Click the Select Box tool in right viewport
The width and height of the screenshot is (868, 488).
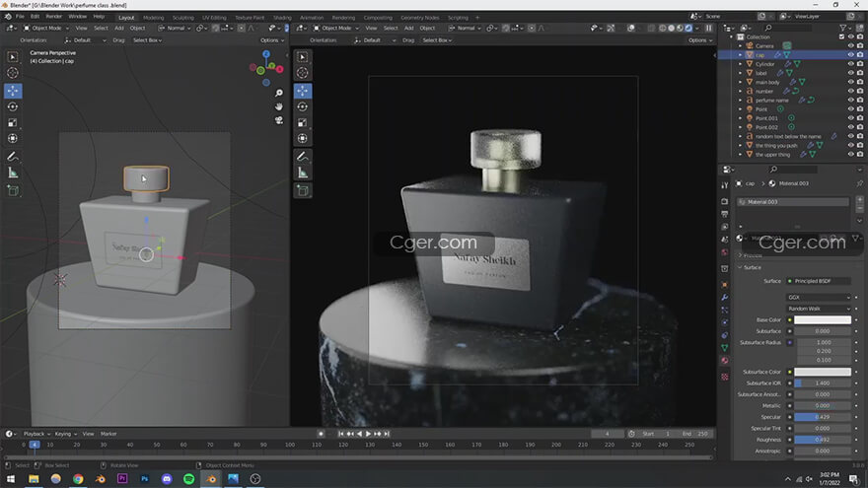(x=302, y=57)
